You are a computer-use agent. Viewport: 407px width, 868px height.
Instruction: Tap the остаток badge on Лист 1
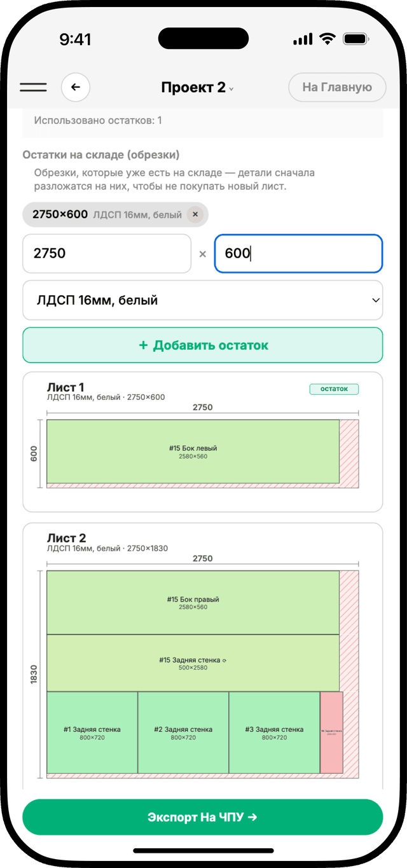coord(334,389)
